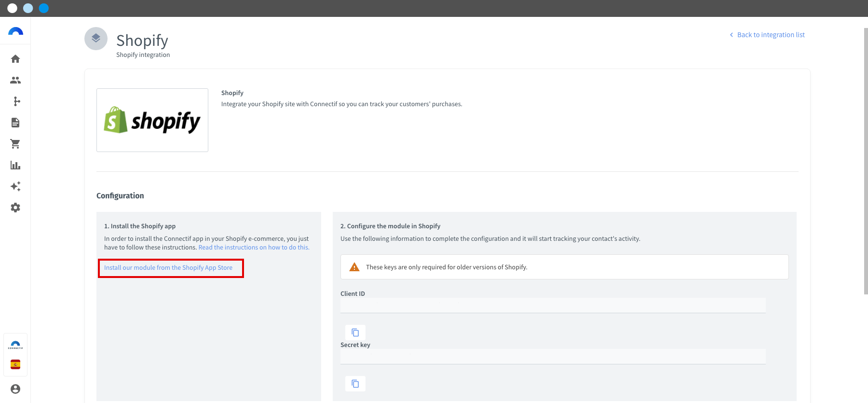Open the Settings gear icon
Viewport: 868px width, 403px height.
pyautogui.click(x=15, y=208)
